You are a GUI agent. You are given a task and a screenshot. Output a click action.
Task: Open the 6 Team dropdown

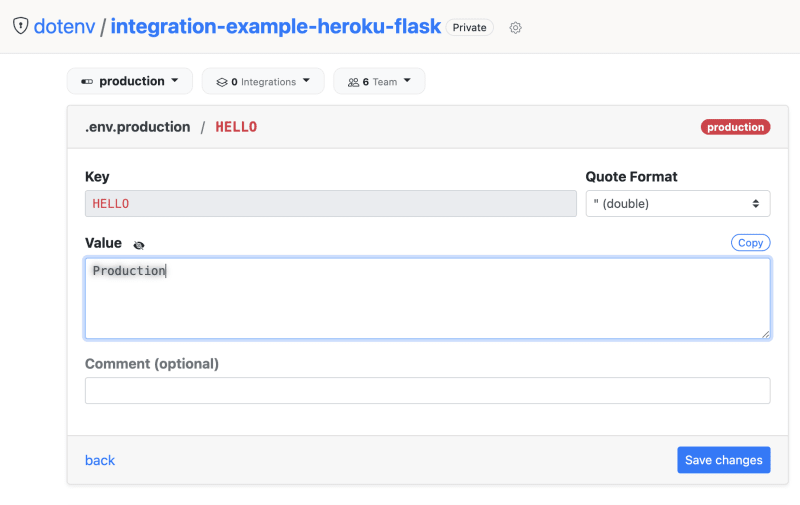coord(379,81)
